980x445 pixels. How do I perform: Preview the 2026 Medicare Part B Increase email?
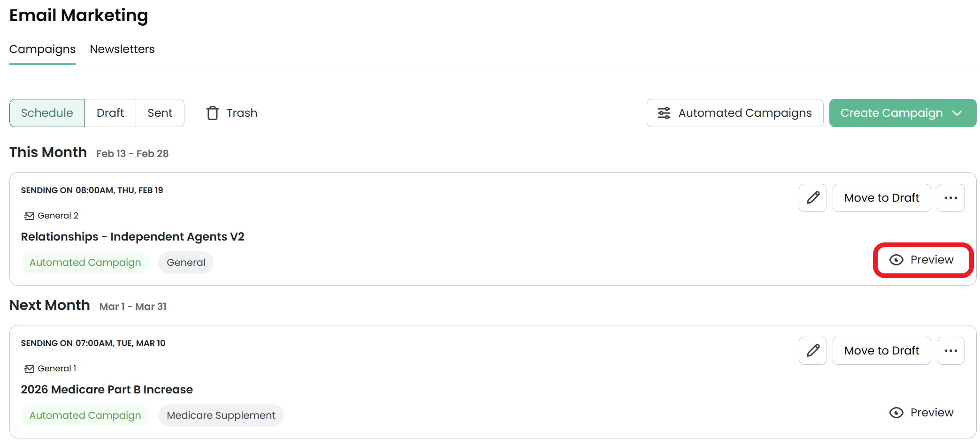click(x=921, y=413)
